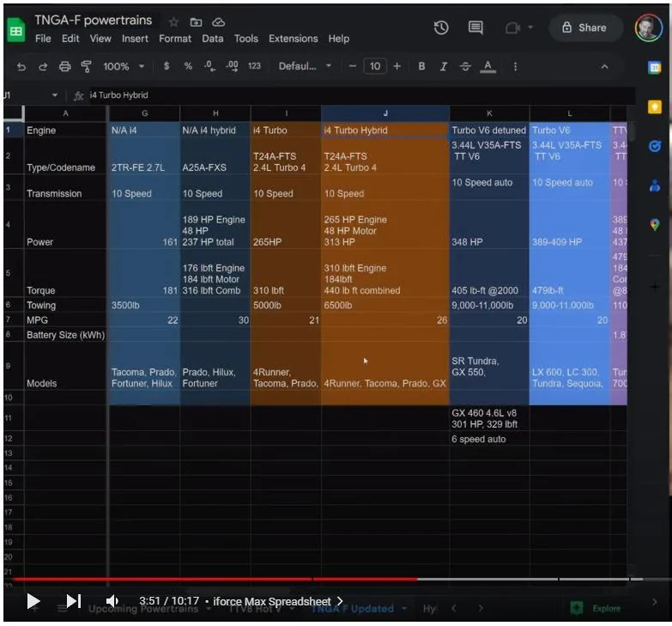The width and height of the screenshot is (672, 626).
Task: Open Google Keep from side panel
Action: click(655, 106)
